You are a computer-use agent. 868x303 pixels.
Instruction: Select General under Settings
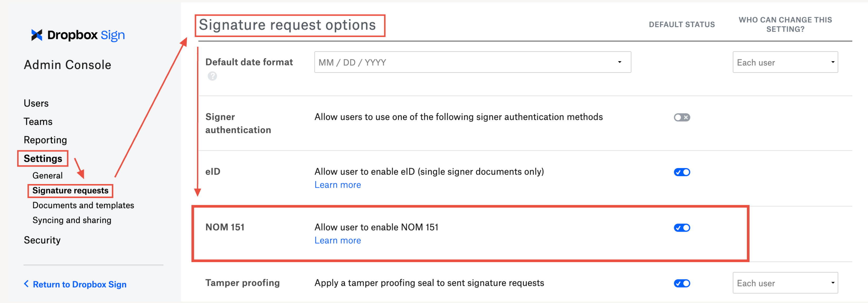point(48,175)
